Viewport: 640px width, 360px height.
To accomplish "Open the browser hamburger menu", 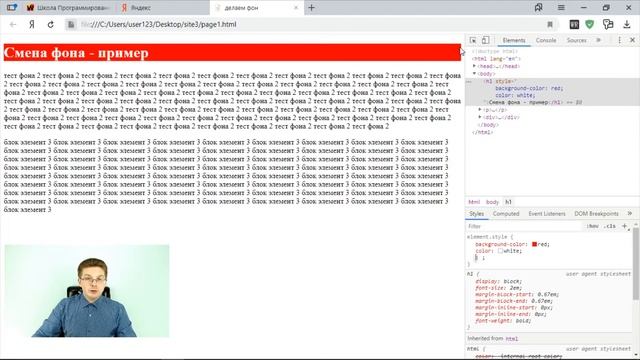I will 561,7.
